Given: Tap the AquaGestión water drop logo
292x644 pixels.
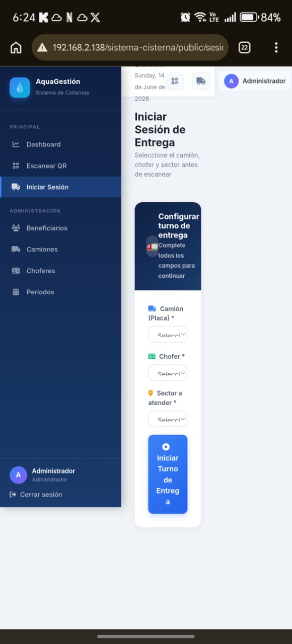Looking at the screenshot, I should pyautogui.click(x=20, y=88).
